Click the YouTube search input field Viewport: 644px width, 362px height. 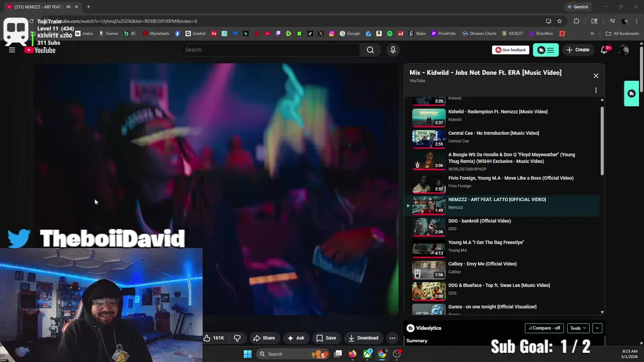click(270, 50)
